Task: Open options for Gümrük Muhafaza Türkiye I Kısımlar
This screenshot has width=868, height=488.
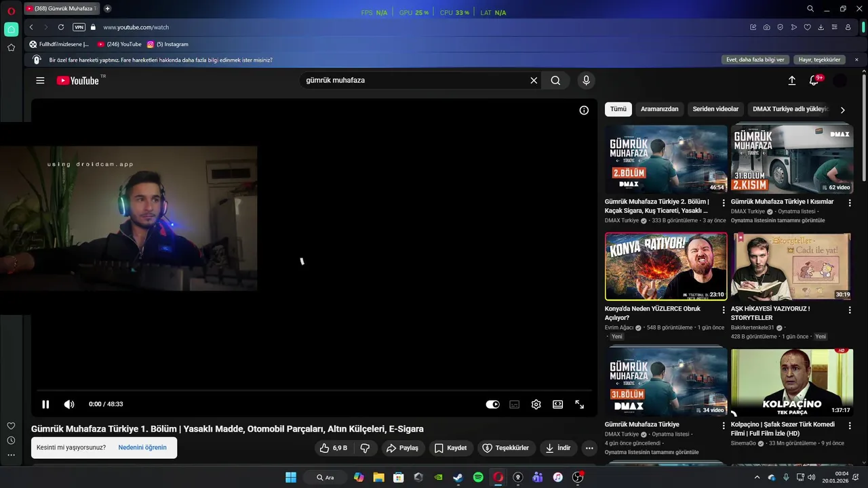Action: 850,203
